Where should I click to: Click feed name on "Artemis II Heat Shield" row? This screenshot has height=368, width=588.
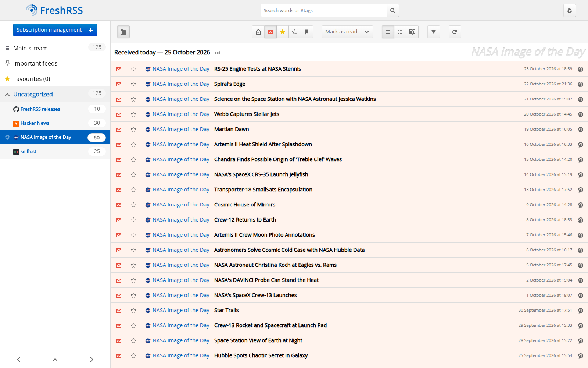pyautogui.click(x=181, y=144)
